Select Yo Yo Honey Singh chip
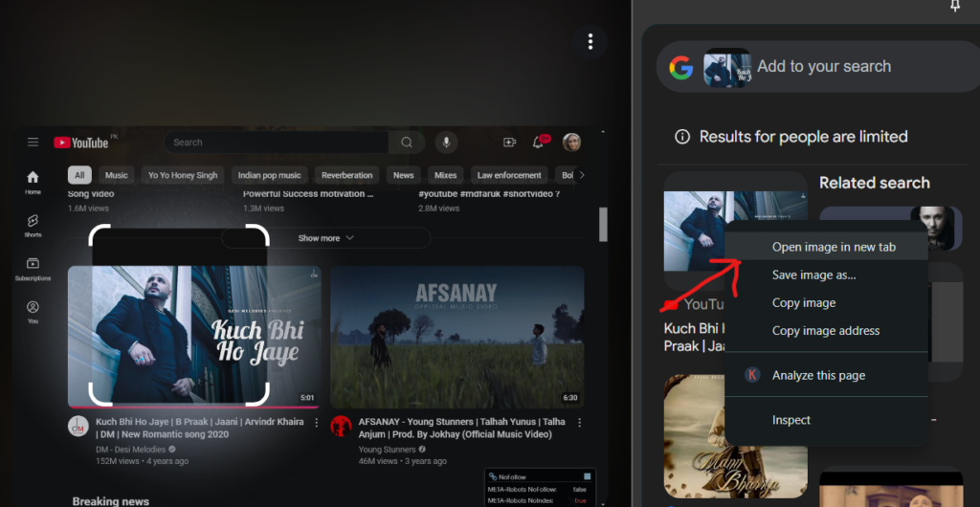This screenshot has width=980, height=507. (183, 175)
